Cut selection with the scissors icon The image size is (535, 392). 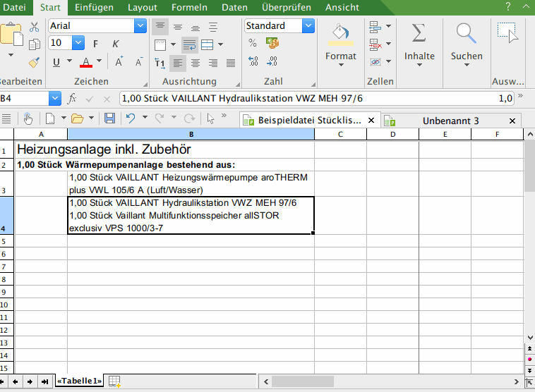point(34,27)
